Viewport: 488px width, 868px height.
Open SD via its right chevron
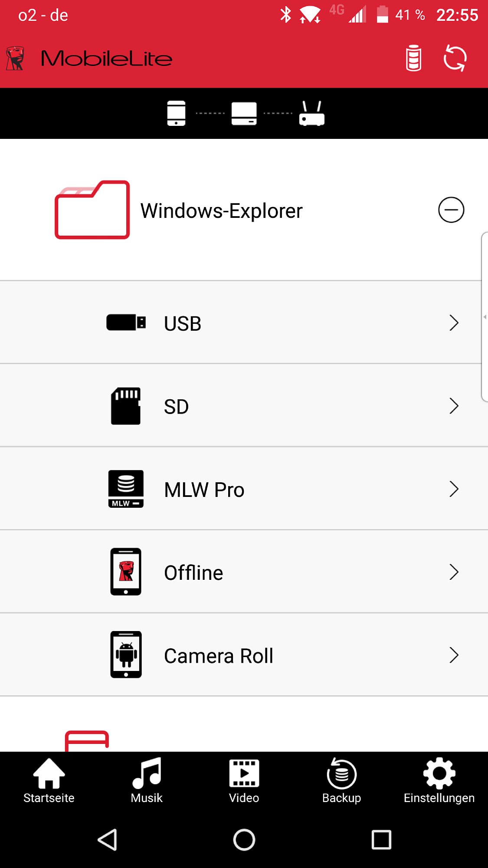point(454,406)
